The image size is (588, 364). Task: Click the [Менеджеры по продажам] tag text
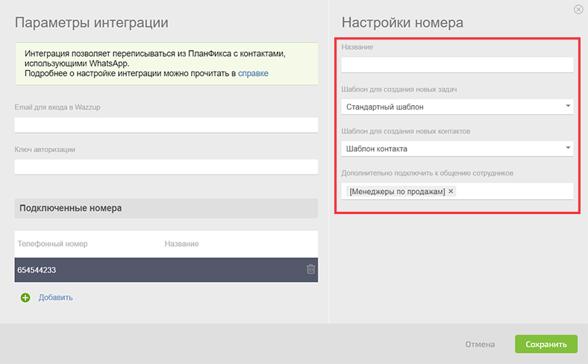pos(397,192)
